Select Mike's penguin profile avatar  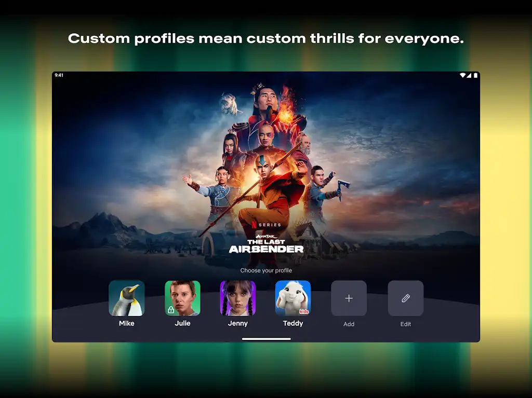click(127, 298)
